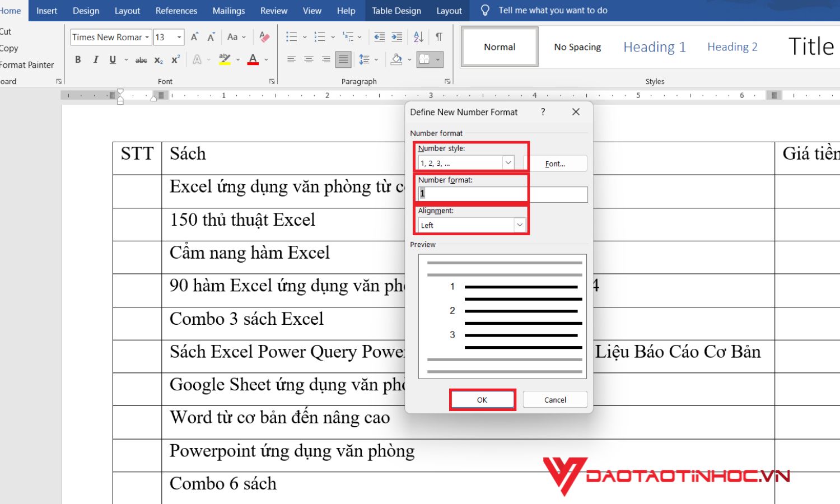Click the Sort icon in Paragraph group
This screenshot has width=840, height=504.
418,37
